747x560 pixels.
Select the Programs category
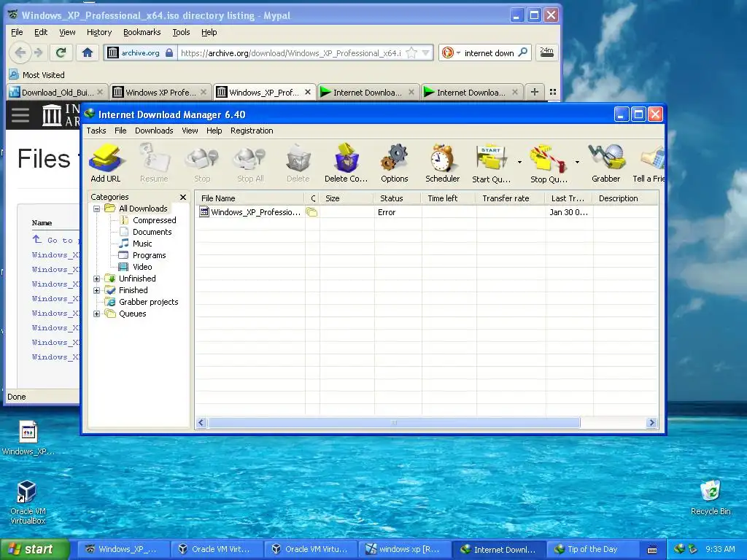point(149,255)
